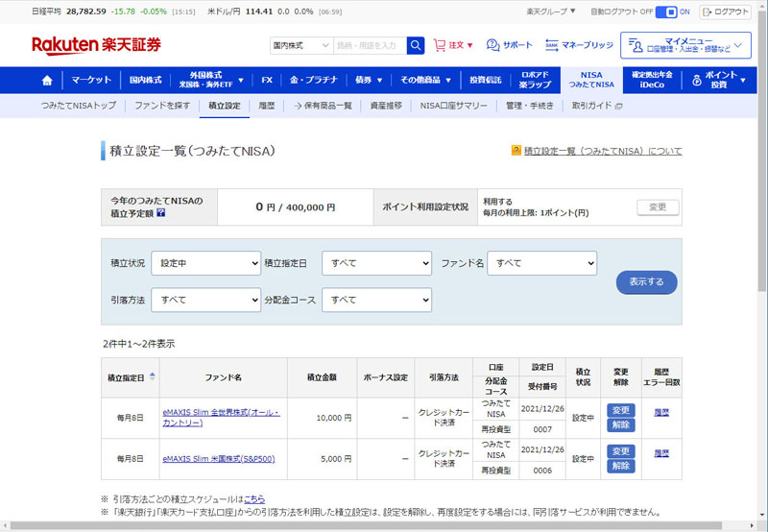
Task: Sort table by 積立指定日 arrows
Action: click(153, 377)
